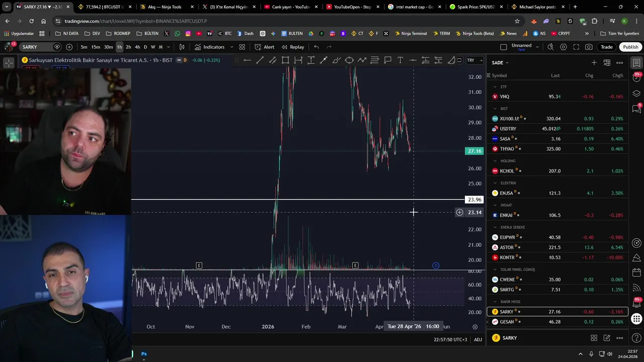Click the Trade button
The image size is (644, 362).
click(x=606, y=47)
